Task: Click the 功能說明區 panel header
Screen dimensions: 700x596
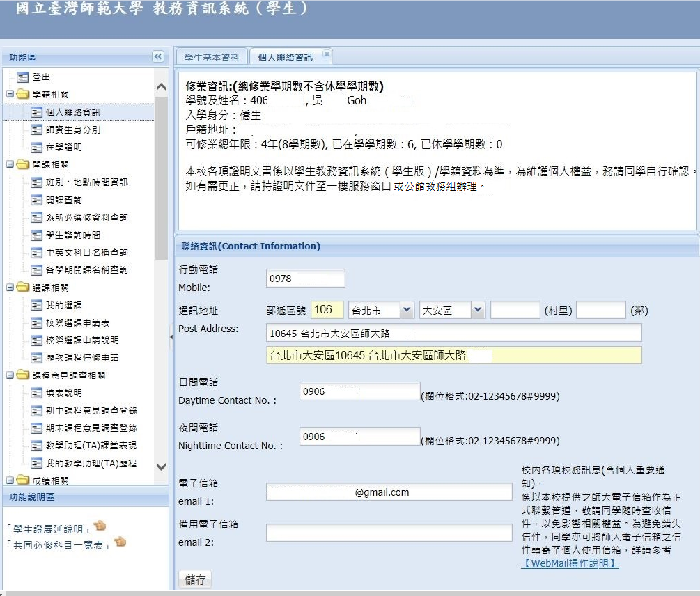Action: (x=85, y=496)
